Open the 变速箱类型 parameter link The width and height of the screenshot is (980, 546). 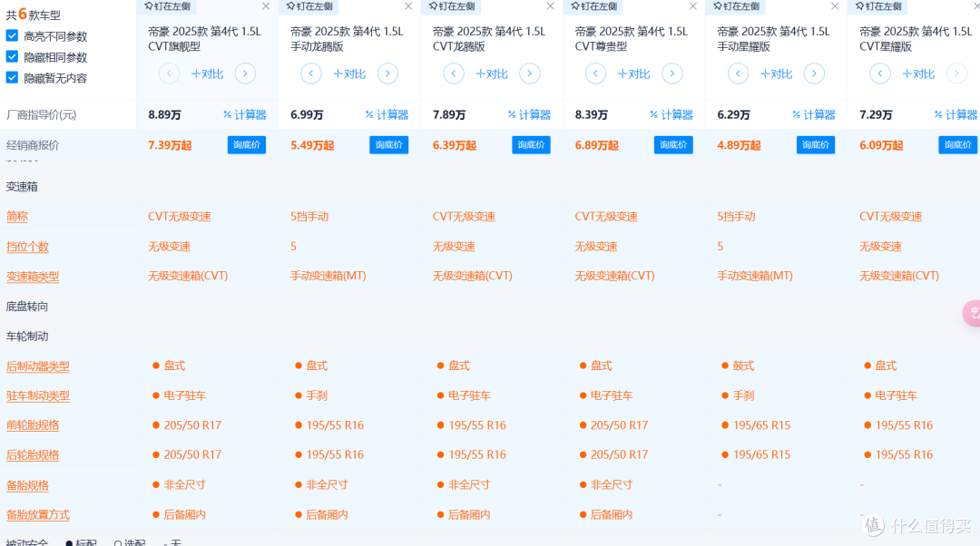(33, 276)
